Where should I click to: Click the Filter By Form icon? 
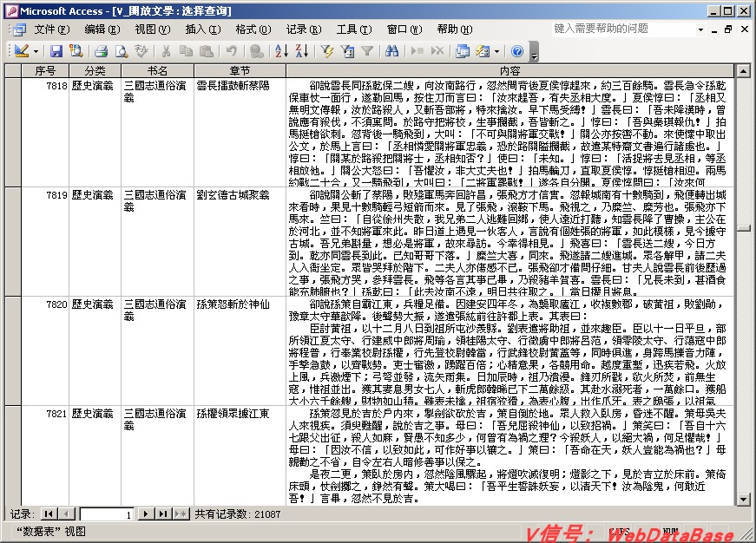(x=347, y=50)
